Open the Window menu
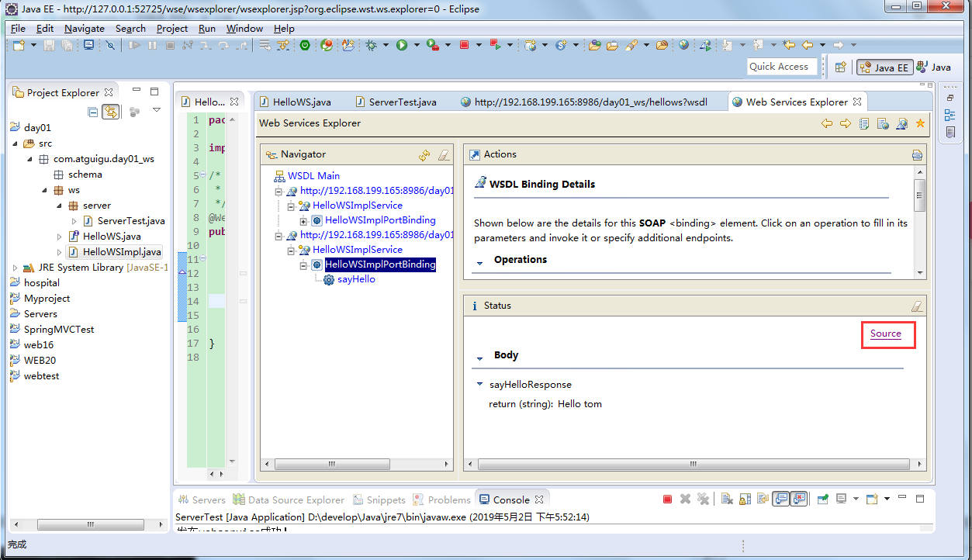The image size is (972, 560). [244, 28]
